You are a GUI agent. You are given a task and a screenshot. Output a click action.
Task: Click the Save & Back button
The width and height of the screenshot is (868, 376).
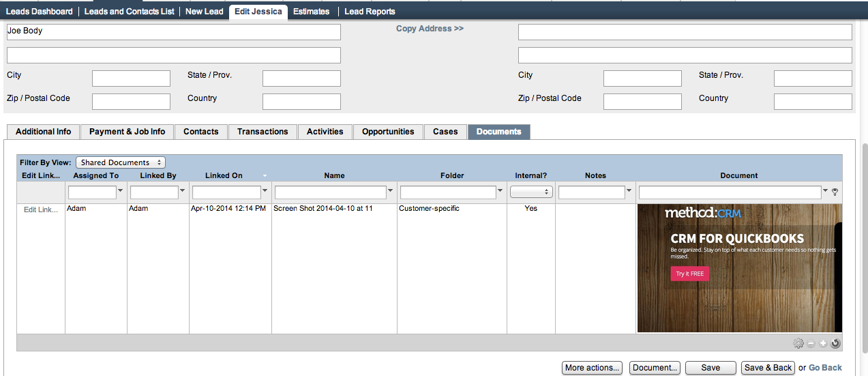tap(768, 368)
